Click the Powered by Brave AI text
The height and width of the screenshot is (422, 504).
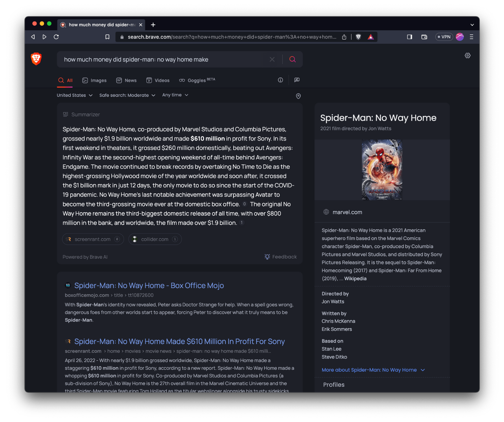(85, 257)
